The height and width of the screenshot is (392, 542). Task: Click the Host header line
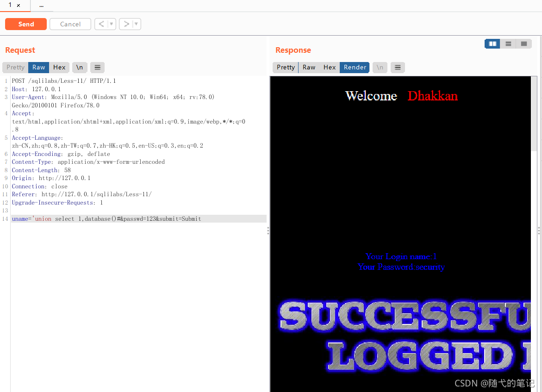click(x=36, y=89)
